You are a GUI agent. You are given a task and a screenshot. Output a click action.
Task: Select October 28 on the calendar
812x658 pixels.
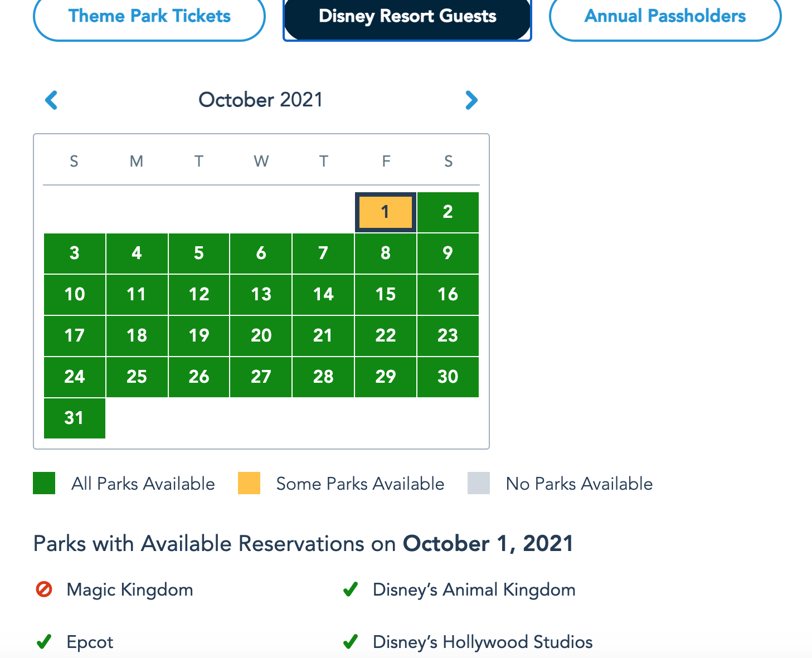coord(323,377)
